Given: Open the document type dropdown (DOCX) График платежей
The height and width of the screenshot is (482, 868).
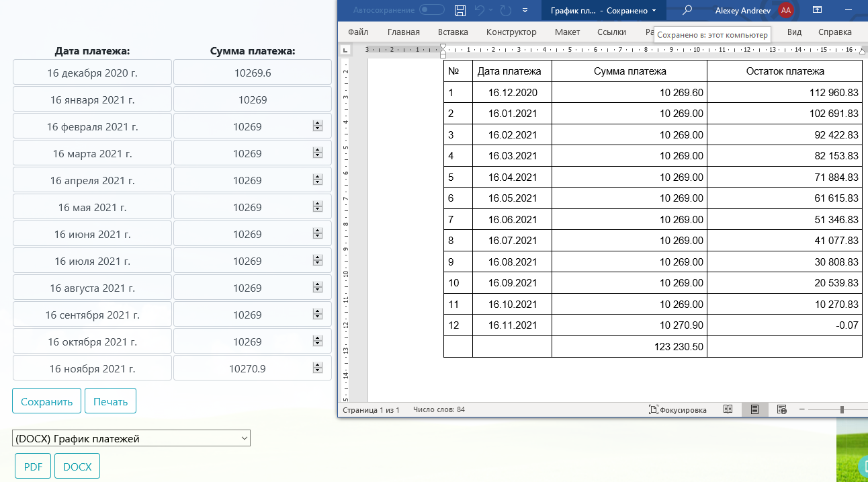Looking at the screenshot, I should pos(131,438).
